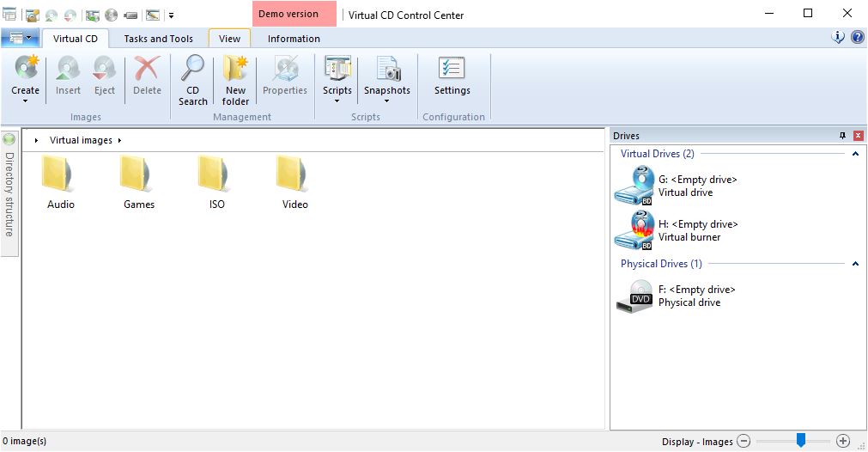Open the Audio folder

60,183
